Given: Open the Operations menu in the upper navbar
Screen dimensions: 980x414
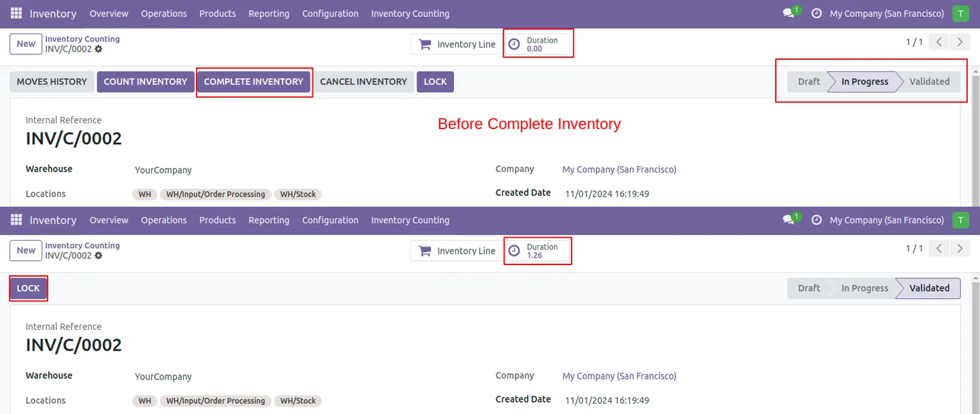Looking at the screenshot, I should click(x=164, y=14).
